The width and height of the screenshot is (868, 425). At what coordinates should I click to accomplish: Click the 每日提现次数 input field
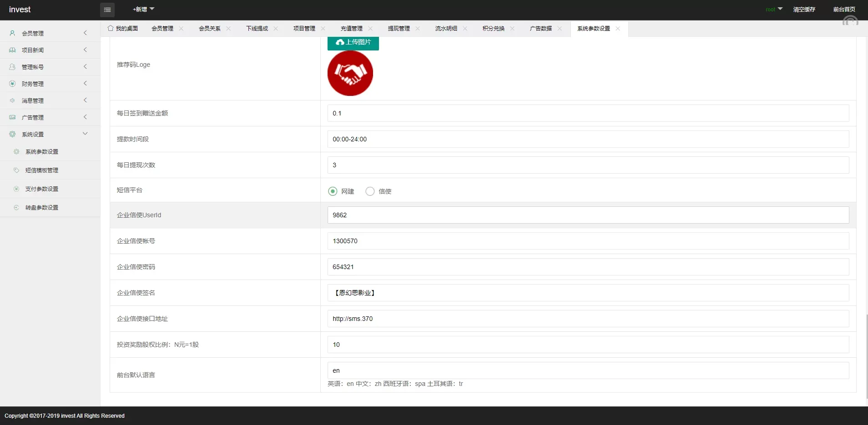(x=588, y=165)
